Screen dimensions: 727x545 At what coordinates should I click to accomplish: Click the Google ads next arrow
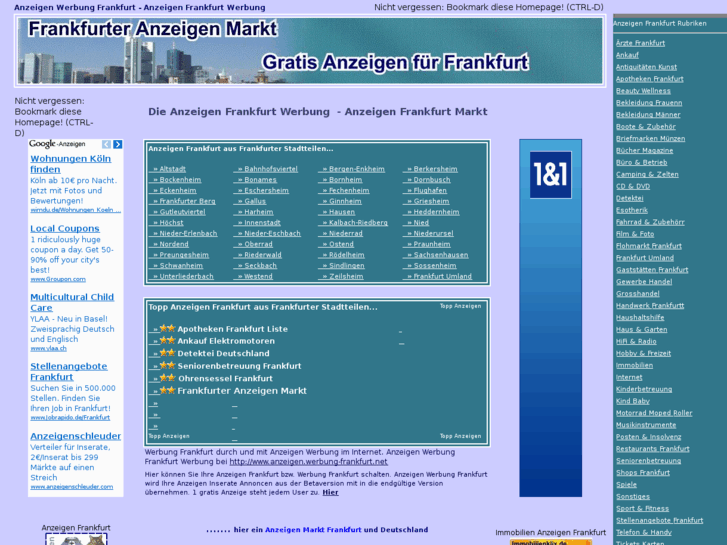coord(118,144)
